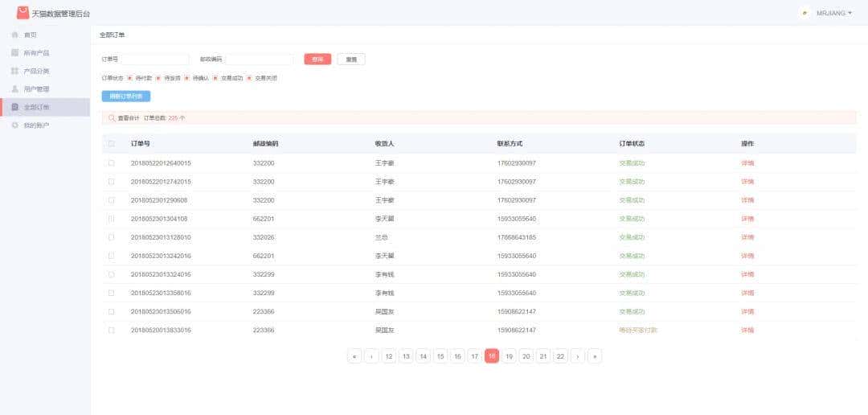Go to page 13
This screenshot has height=415, width=868.
click(x=407, y=356)
